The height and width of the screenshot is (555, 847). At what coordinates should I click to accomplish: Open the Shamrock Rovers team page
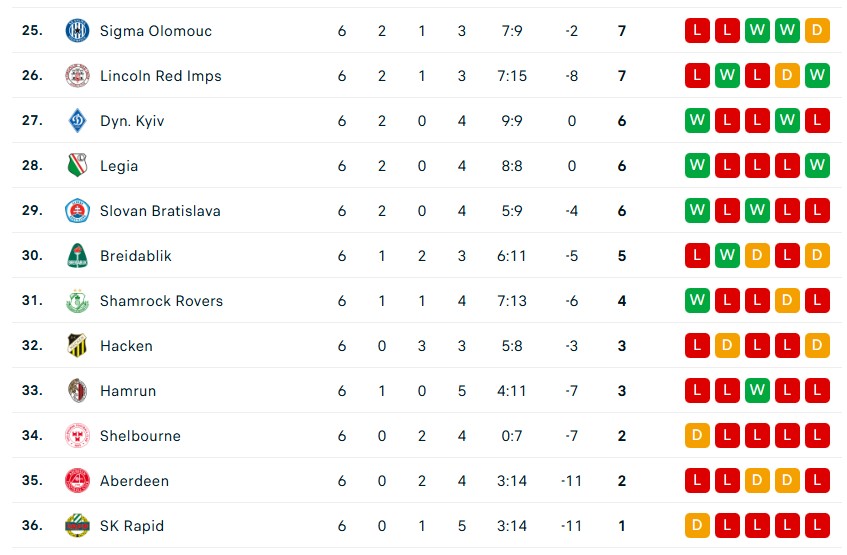point(161,301)
